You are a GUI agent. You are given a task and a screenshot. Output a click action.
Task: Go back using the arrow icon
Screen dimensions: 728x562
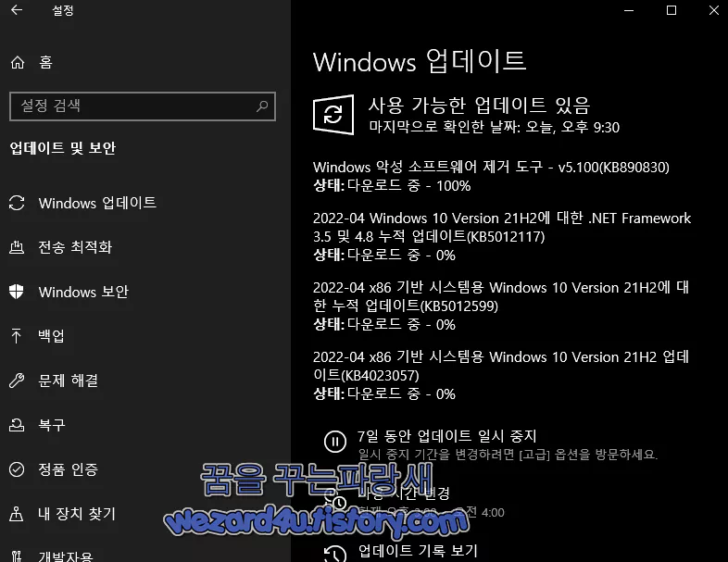coord(17,10)
